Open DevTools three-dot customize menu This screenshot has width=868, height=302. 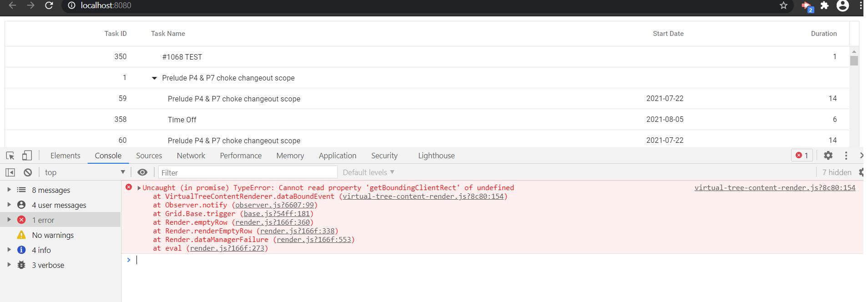(x=846, y=156)
